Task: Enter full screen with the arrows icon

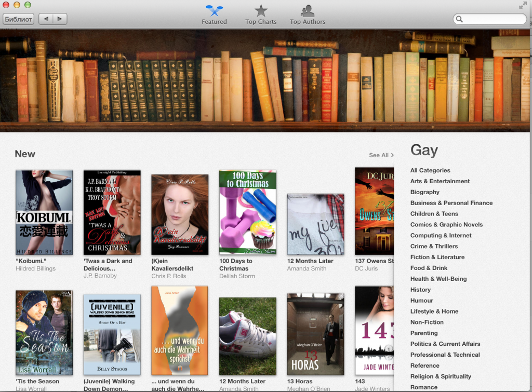Action: click(523, 5)
